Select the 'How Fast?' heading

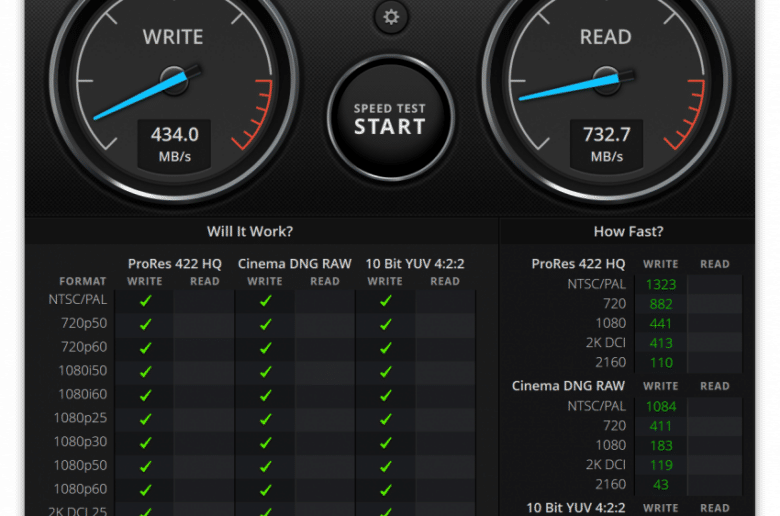[x=628, y=231]
